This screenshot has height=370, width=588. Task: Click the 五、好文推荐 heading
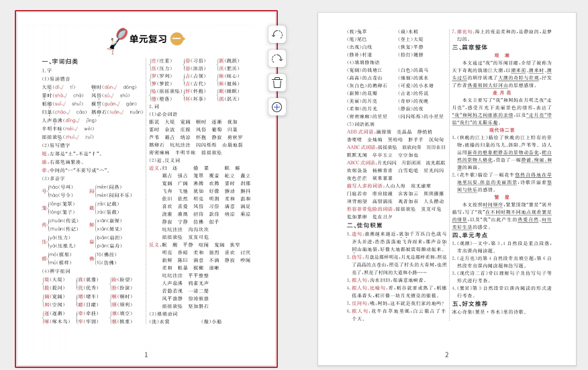coord(470,304)
